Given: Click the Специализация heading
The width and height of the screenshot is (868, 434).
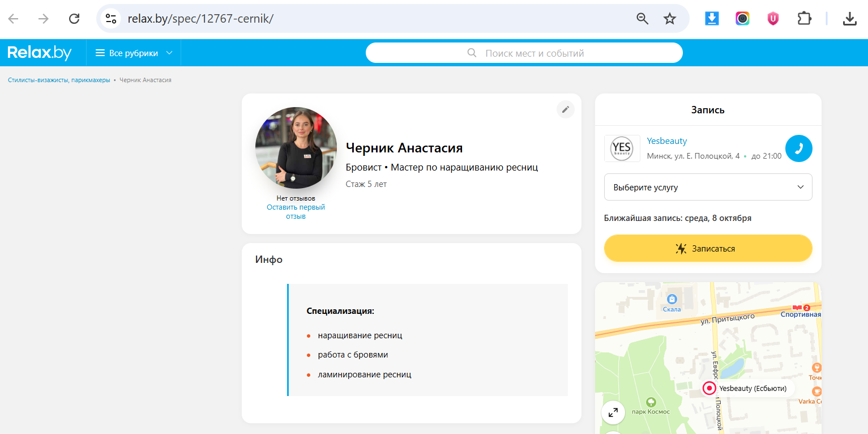Looking at the screenshot, I should click(340, 311).
